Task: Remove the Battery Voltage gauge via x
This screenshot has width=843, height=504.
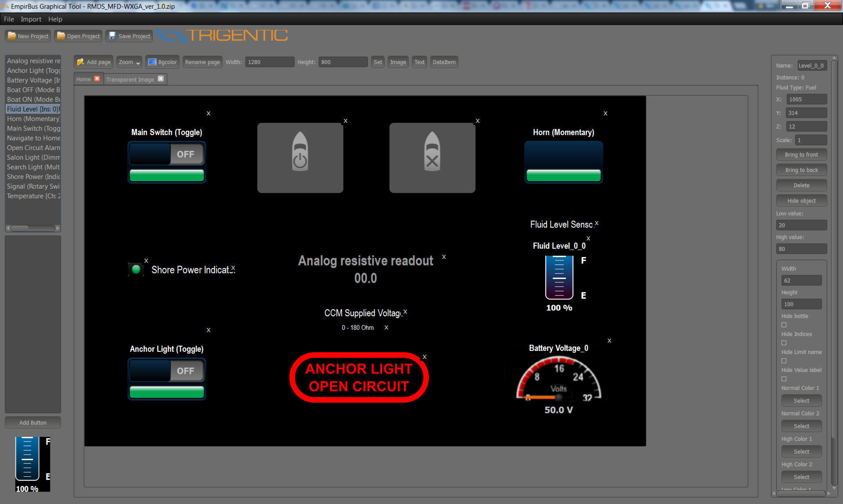Action: [609, 340]
